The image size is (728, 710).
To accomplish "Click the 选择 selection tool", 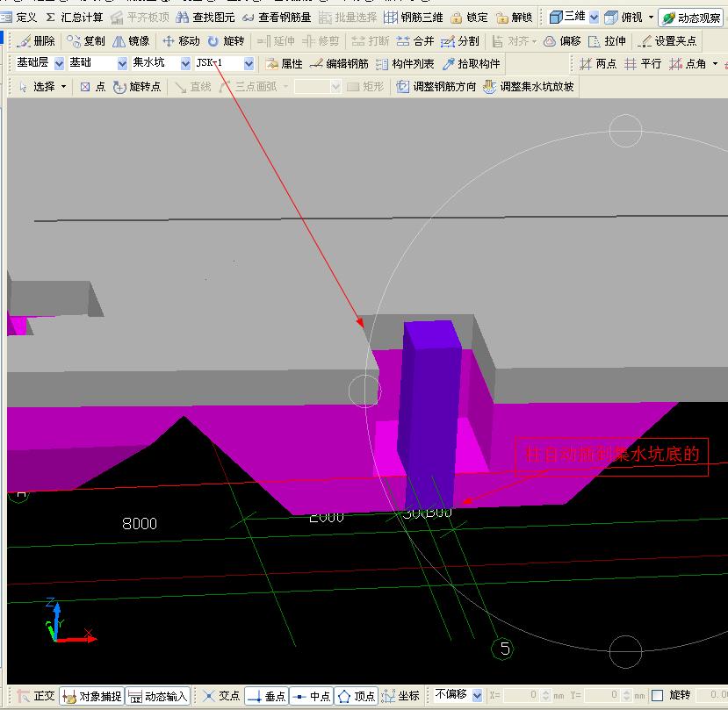I will click(37, 87).
